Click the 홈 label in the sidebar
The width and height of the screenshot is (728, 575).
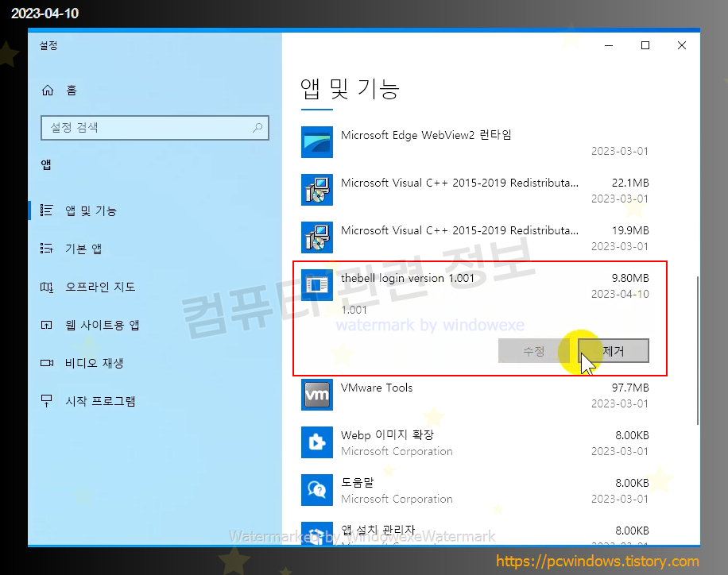pyautogui.click(x=72, y=91)
